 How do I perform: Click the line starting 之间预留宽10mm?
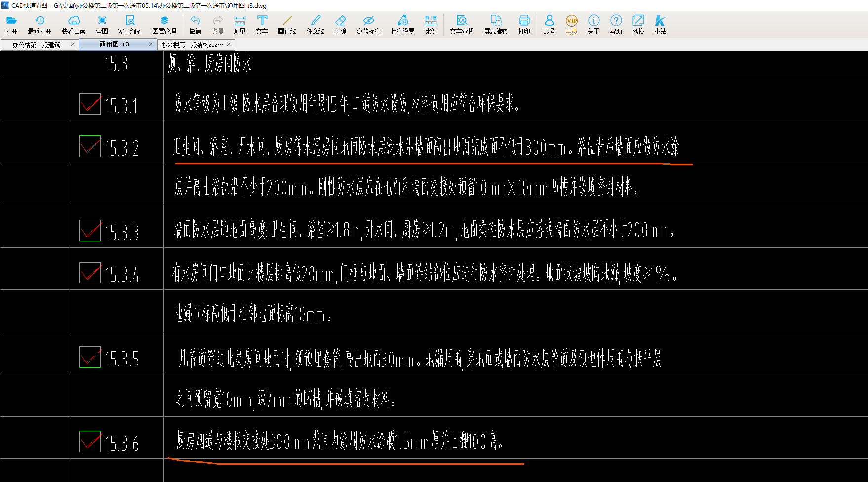tap(285, 398)
